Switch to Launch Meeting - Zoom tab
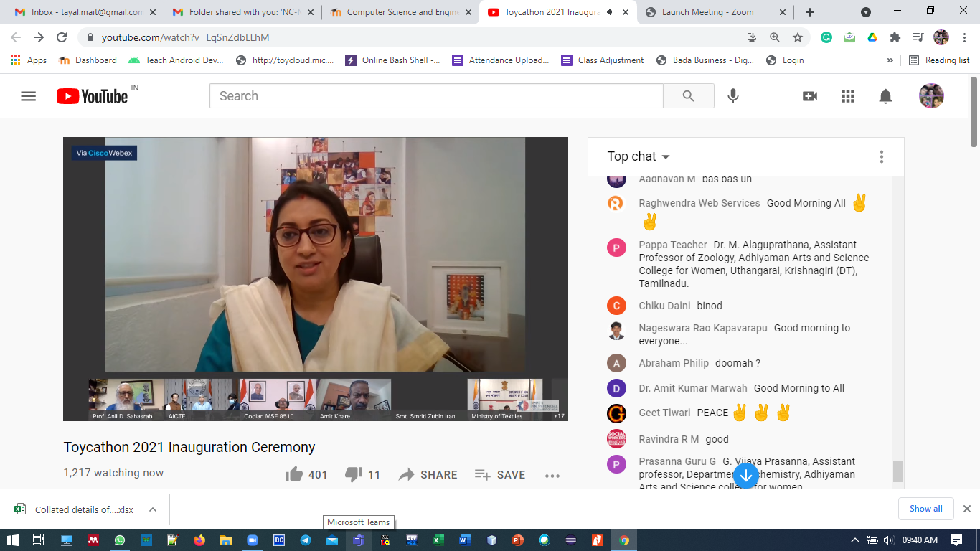980x551 pixels. tap(707, 12)
